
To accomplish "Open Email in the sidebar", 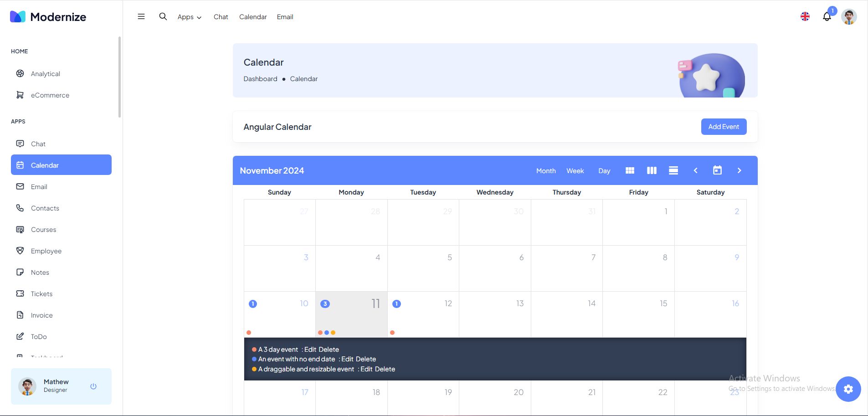I will pyautogui.click(x=39, y=187).
